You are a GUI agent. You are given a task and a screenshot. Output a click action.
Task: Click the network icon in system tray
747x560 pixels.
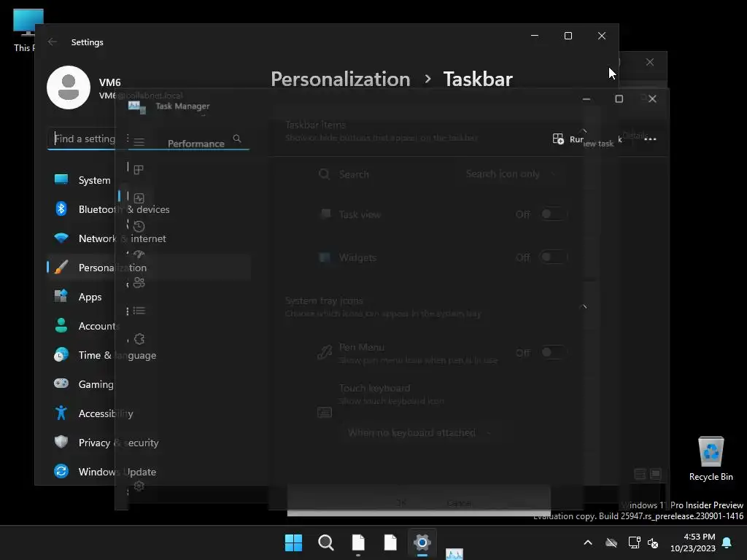(x=634, y=542)
